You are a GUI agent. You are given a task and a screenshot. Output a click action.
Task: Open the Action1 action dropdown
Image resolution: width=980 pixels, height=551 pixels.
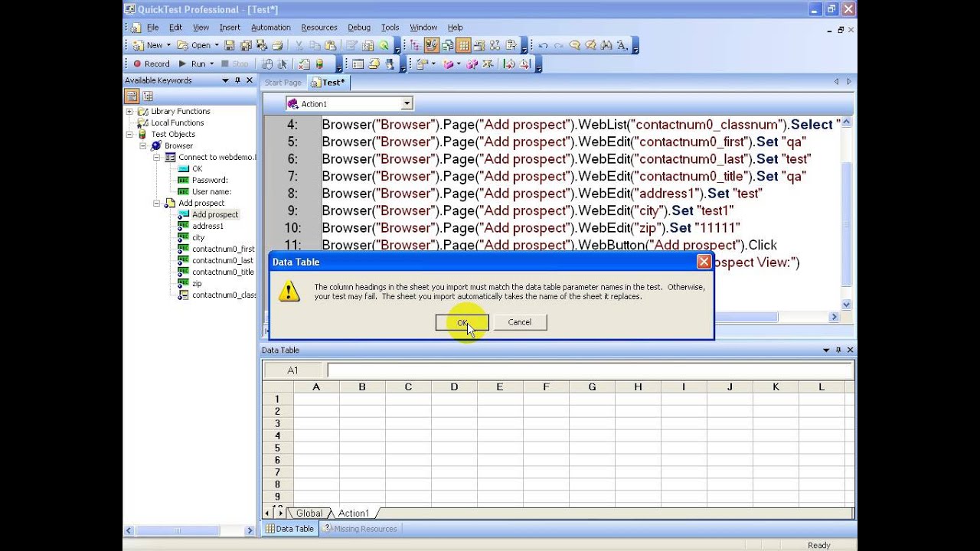(407, 103)
